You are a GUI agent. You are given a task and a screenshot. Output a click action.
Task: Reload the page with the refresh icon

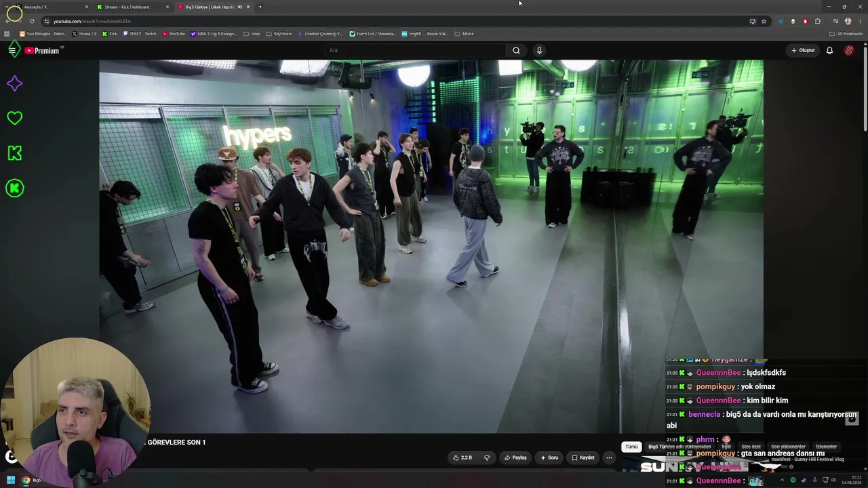32,21
